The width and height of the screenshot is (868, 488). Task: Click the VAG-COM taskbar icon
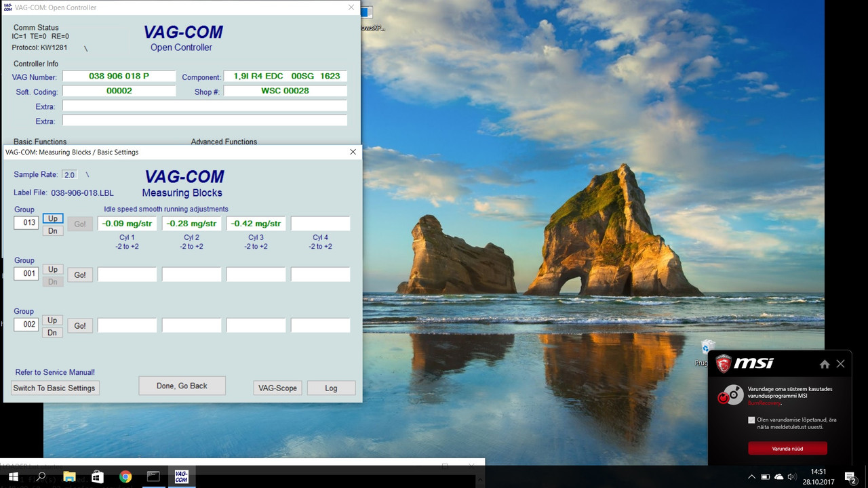181,476
